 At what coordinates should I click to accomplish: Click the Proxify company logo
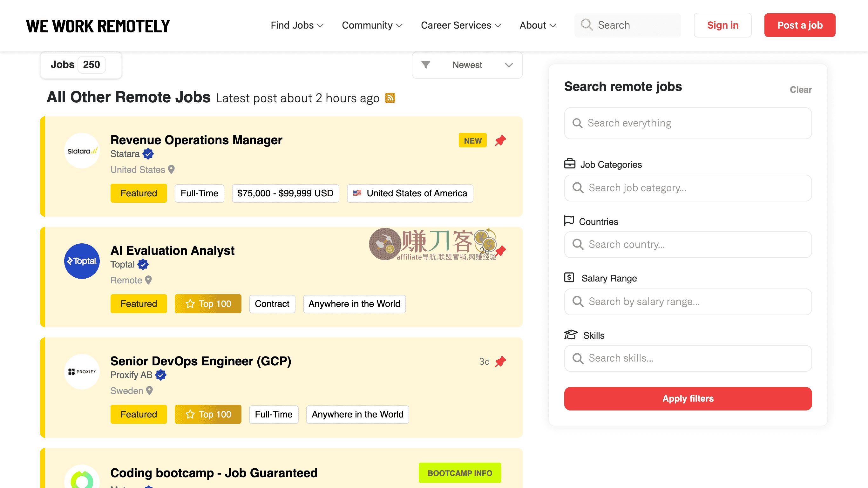82,372
